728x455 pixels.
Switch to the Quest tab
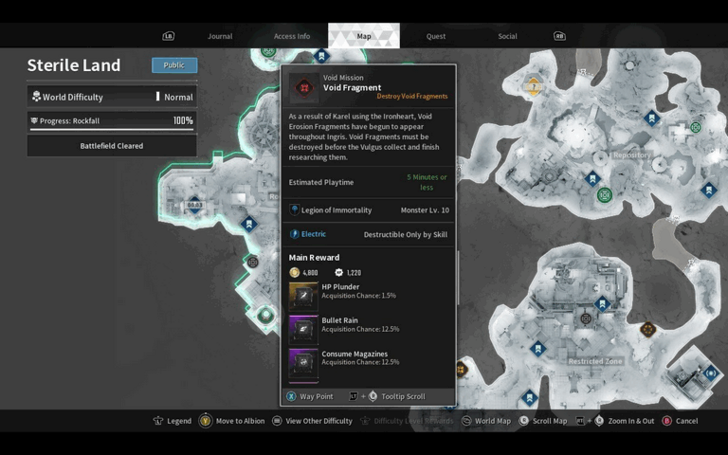(x=436, y=36)
